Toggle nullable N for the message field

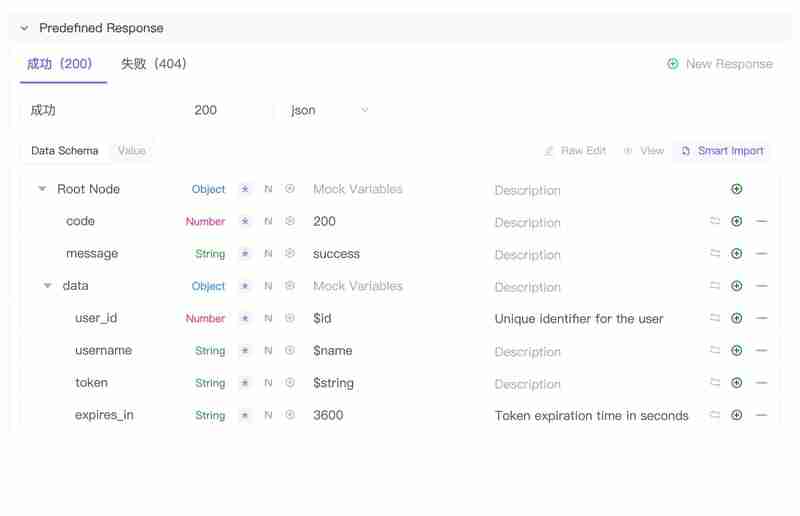[x=268, y=254]
